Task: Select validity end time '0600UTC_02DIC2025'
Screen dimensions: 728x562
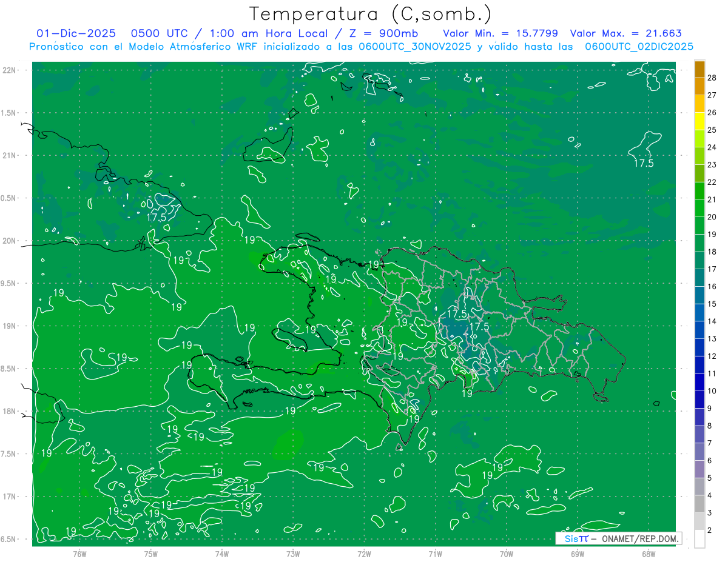Action: tap(639, 46)
